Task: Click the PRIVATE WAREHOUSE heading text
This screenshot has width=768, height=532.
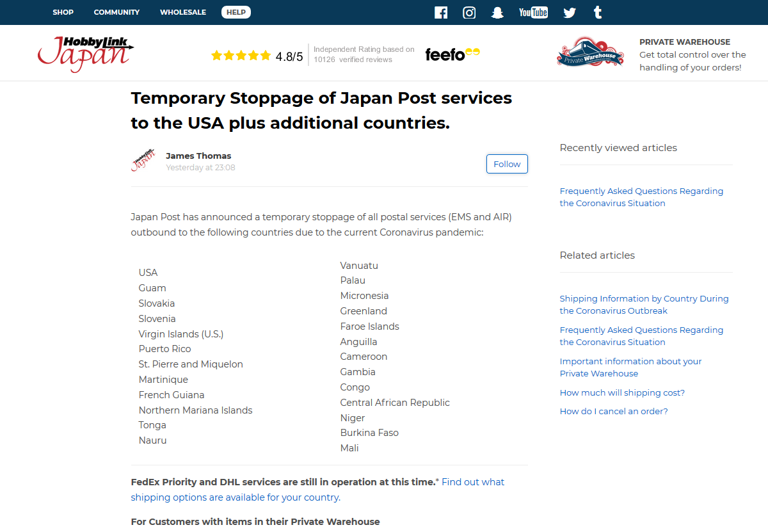Action: click(x=685, y=42)
